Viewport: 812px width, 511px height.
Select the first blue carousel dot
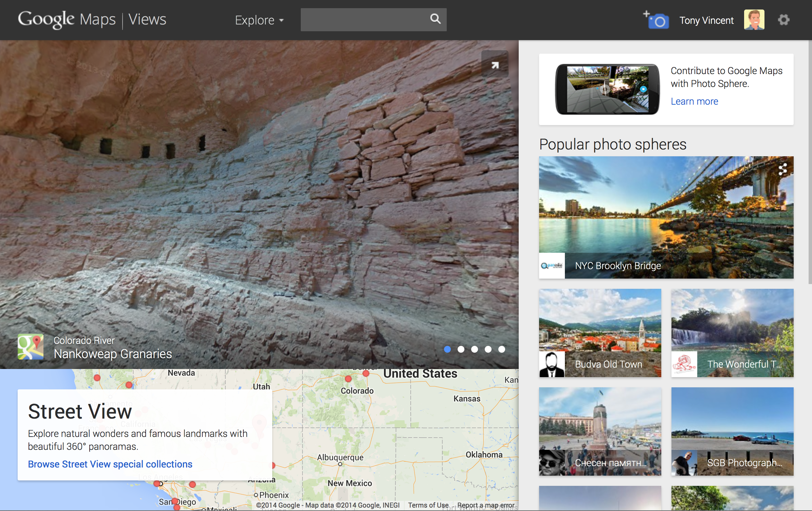pos(447,349)
